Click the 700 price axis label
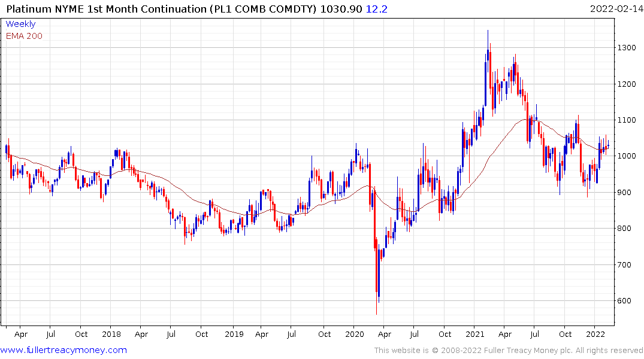 (x=625, y=264)
